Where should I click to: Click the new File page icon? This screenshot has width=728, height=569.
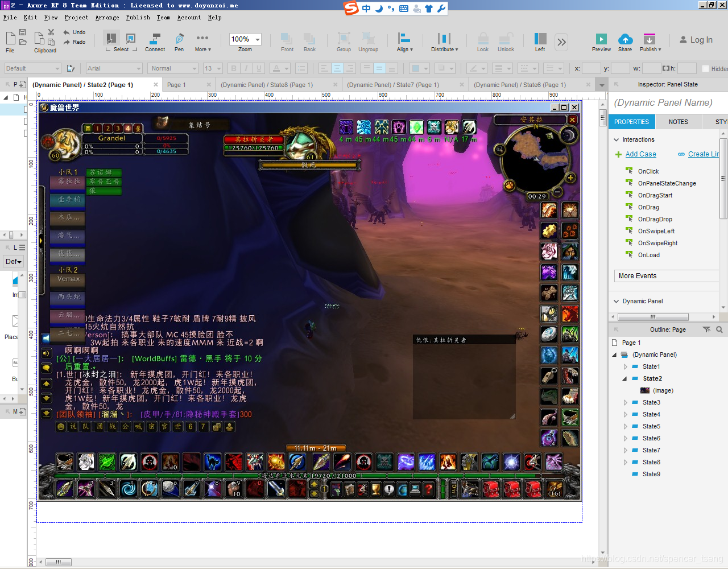coord(10,38)
